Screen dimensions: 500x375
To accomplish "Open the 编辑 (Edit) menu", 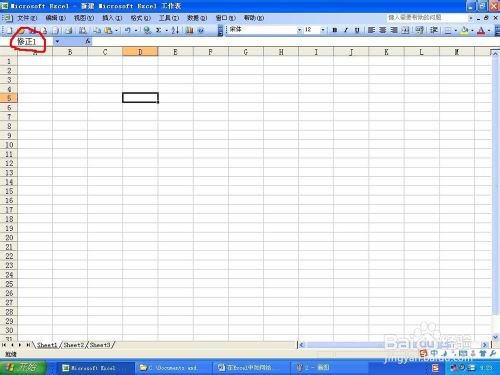I will coord(55,18).
